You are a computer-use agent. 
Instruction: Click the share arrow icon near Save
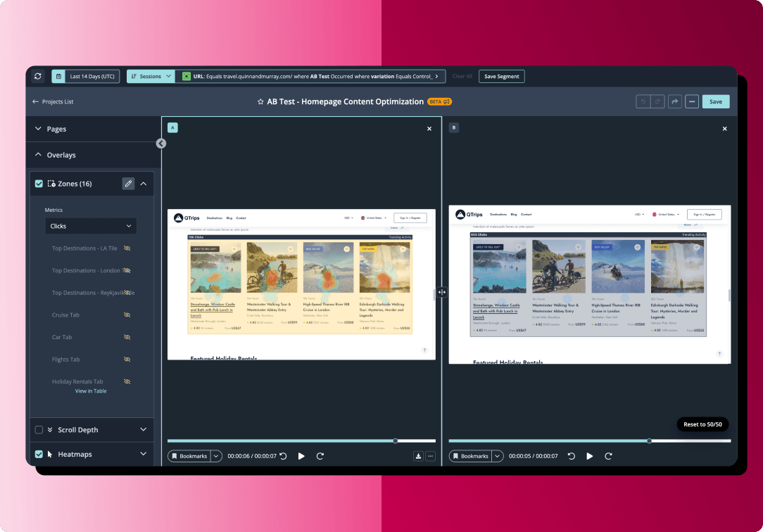674,101
